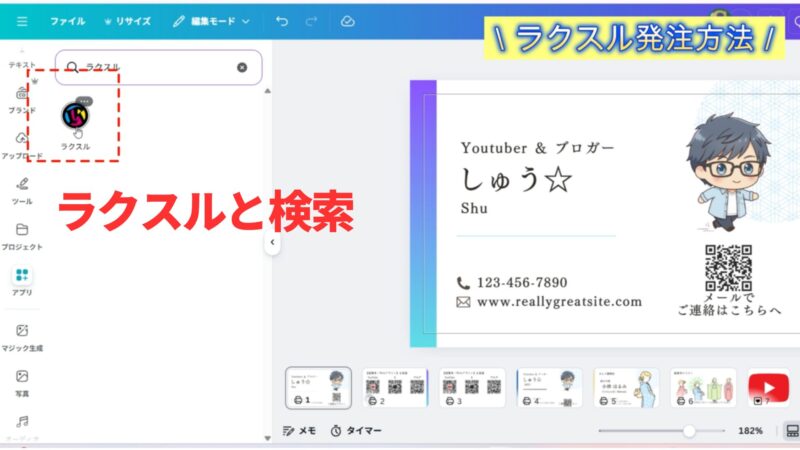Collapse the side panel with arrow handle

272,242
